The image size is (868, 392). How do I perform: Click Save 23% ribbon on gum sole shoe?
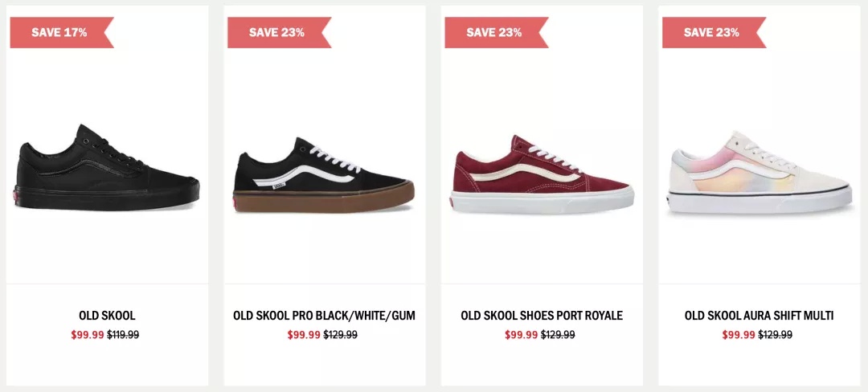tap(280, 33)
